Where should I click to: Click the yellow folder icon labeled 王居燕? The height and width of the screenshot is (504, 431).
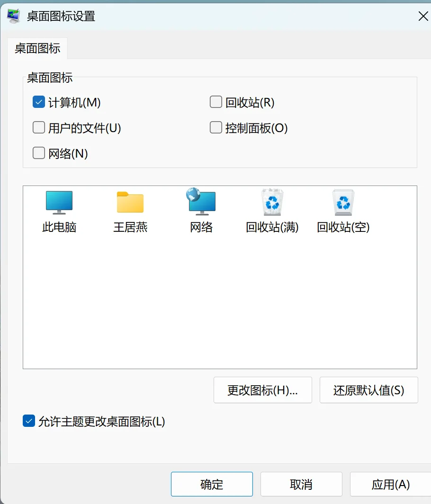[x=130, y=202]
